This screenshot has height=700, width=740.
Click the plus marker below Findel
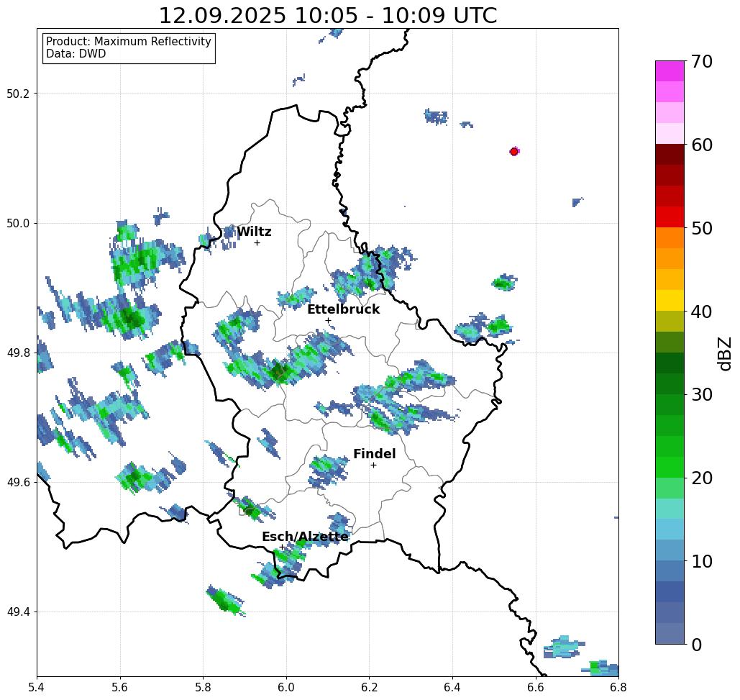point(373,465)
